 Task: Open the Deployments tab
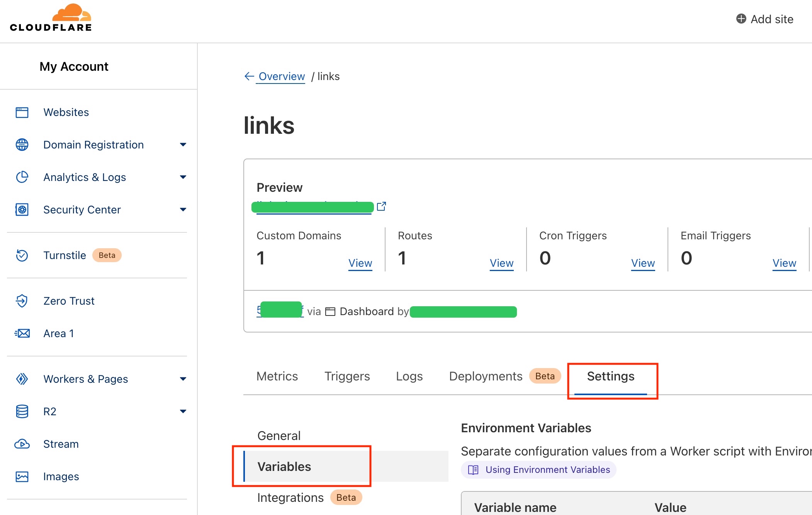point(486,376)
